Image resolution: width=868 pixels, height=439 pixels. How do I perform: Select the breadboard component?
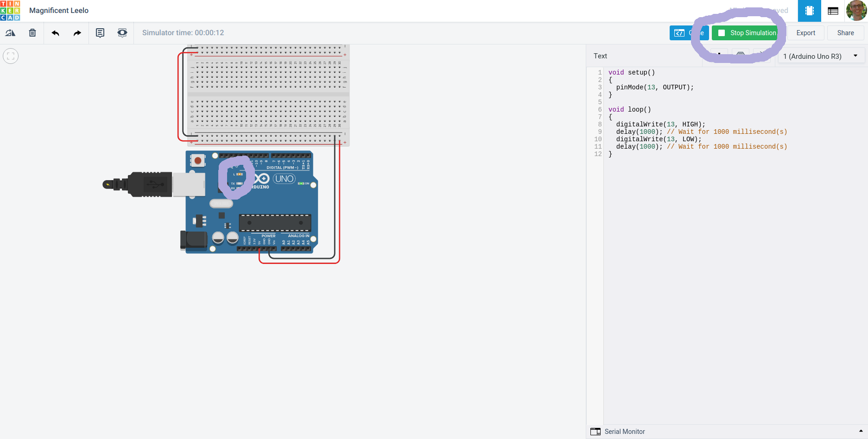(268, 95)
